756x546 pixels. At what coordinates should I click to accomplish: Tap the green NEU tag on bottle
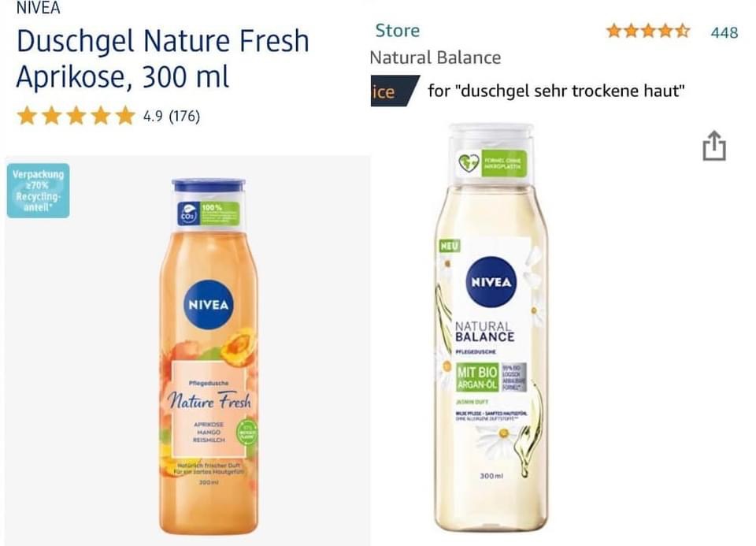(x=450, y=246)
